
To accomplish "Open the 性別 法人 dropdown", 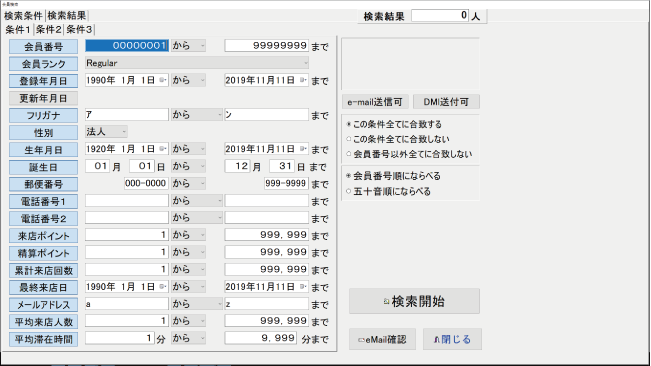I will click(106, 132).
